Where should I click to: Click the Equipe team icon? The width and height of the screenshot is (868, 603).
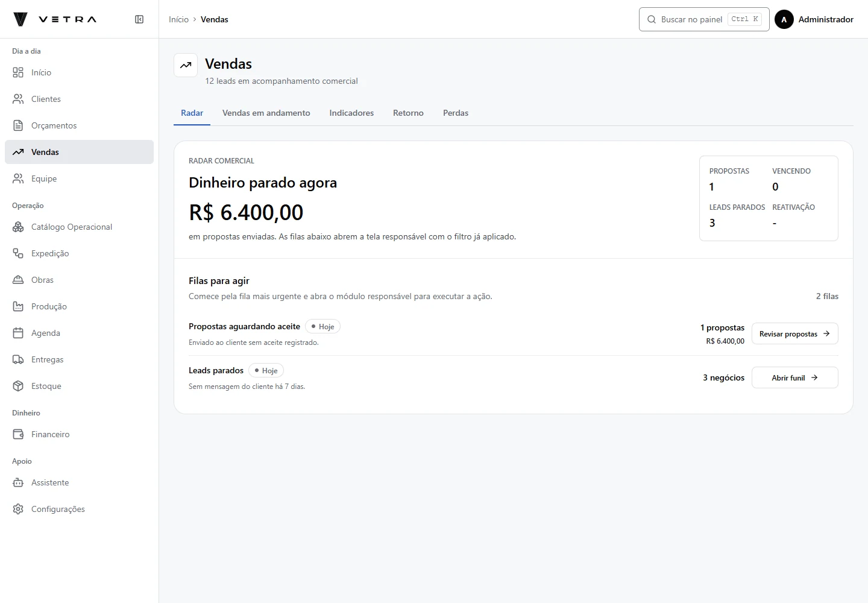pyautogui.click(x=18, y=178)
